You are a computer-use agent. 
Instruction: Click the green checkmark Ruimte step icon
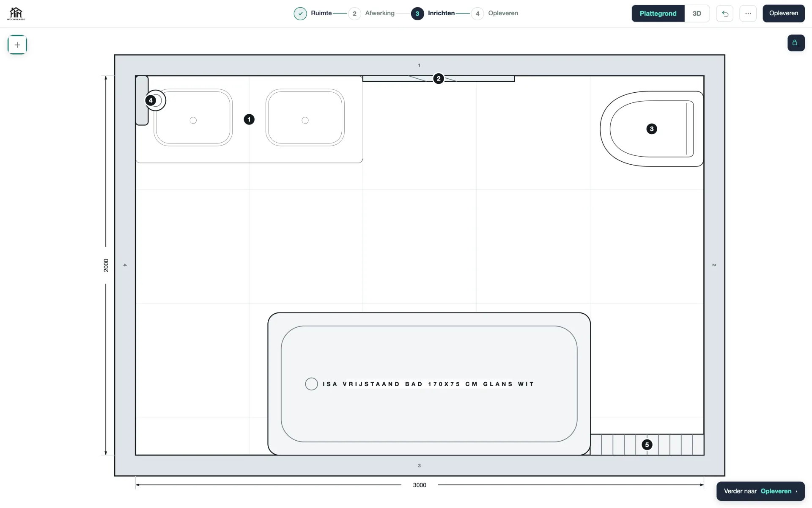coord(300,14)
